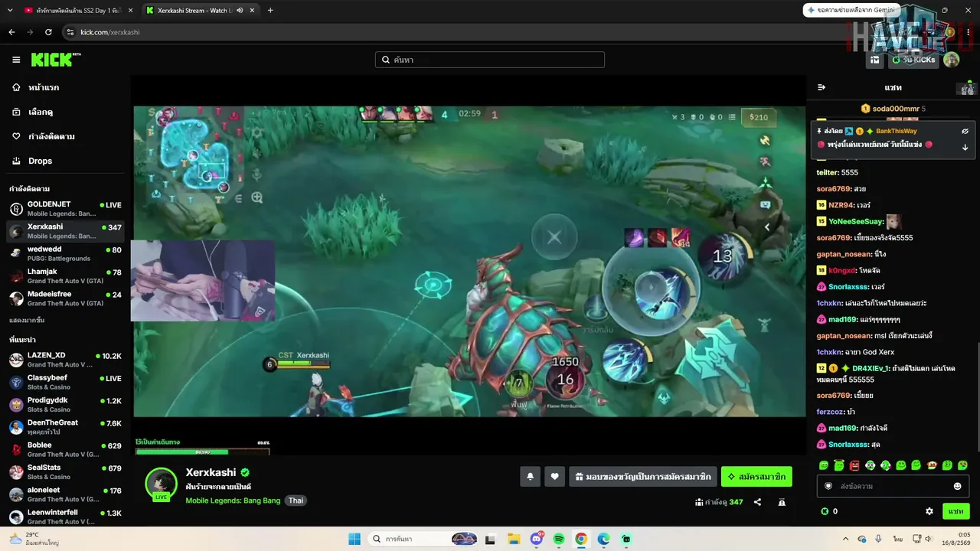Open the Windows Start menu
The image size is (980, 551).
(x=354, y=539)
